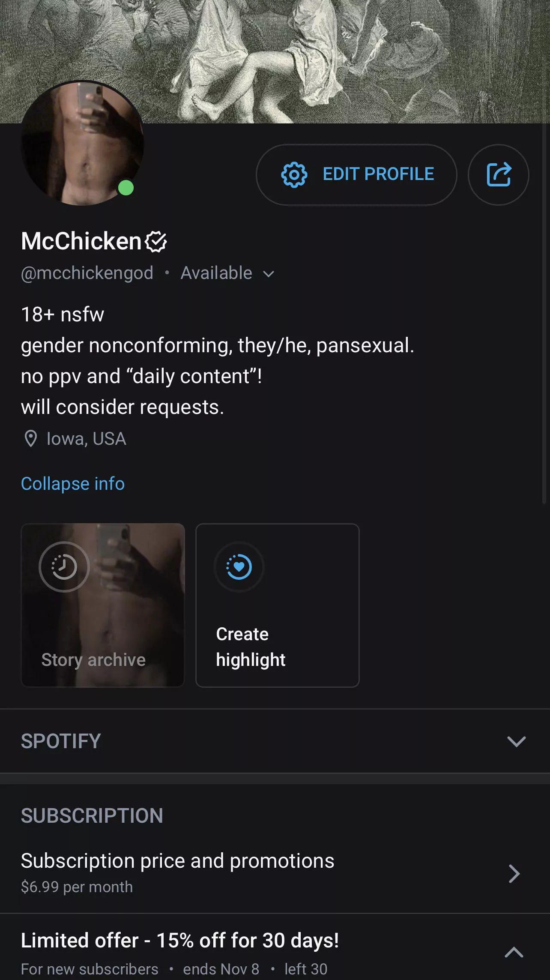
Task: Tap the @mcchickengod username
Action: (87, 273)
